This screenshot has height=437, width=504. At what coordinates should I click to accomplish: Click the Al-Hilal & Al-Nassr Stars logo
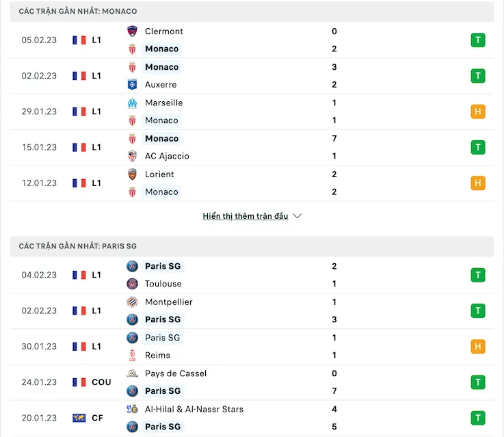click(133, 409)
